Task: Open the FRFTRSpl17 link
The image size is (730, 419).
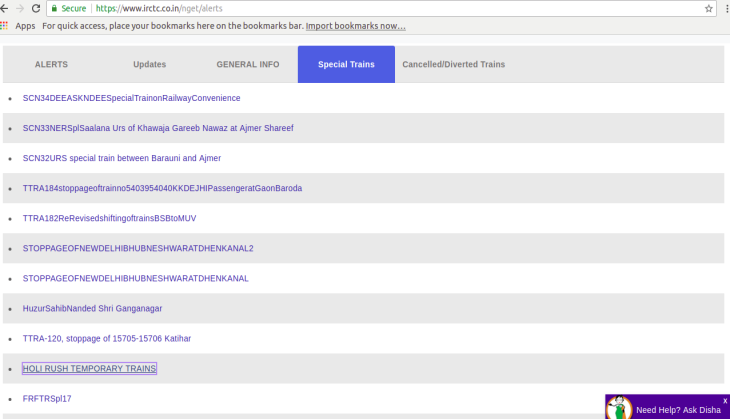Action: (x=47, y=399)
